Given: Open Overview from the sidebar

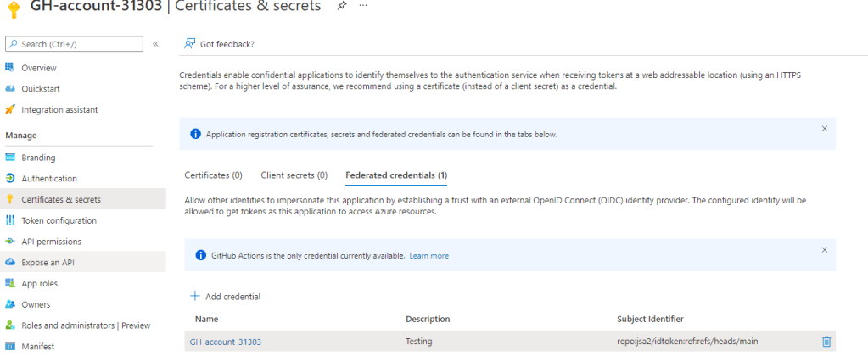Looking at the screenshot, I should tap(38, 68).
